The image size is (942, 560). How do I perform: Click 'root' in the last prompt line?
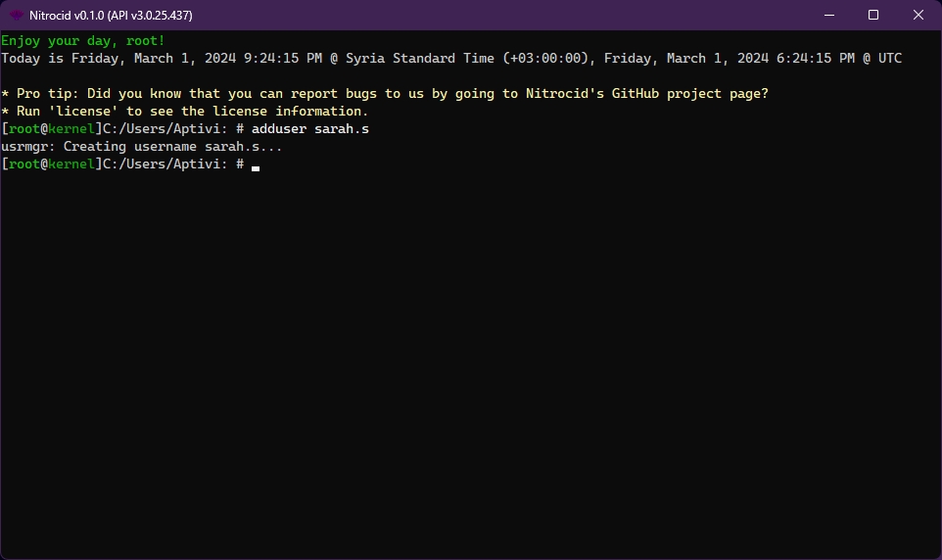[x=24, y=164]
